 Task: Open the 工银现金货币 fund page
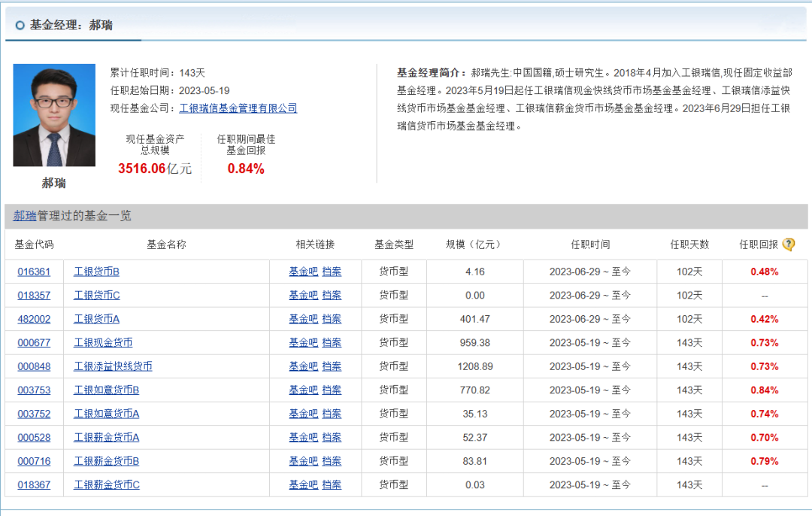(x=103, y=343)
